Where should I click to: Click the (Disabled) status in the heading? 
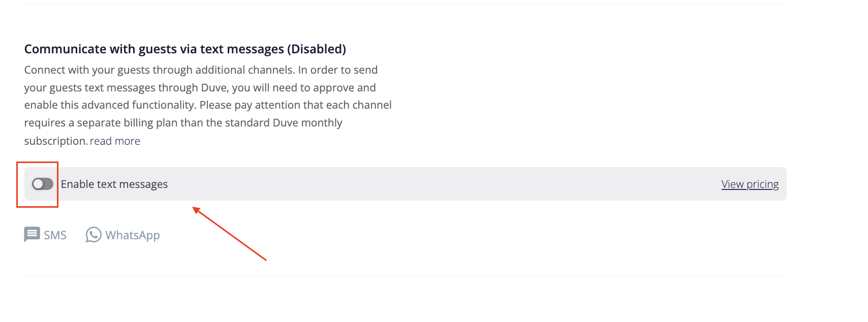coord(317,49)
